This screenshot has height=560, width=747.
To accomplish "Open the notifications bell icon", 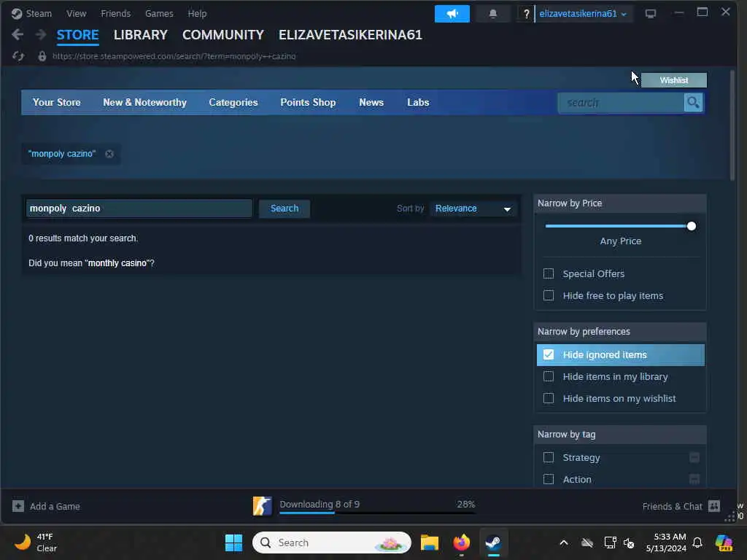I will 492,14.
